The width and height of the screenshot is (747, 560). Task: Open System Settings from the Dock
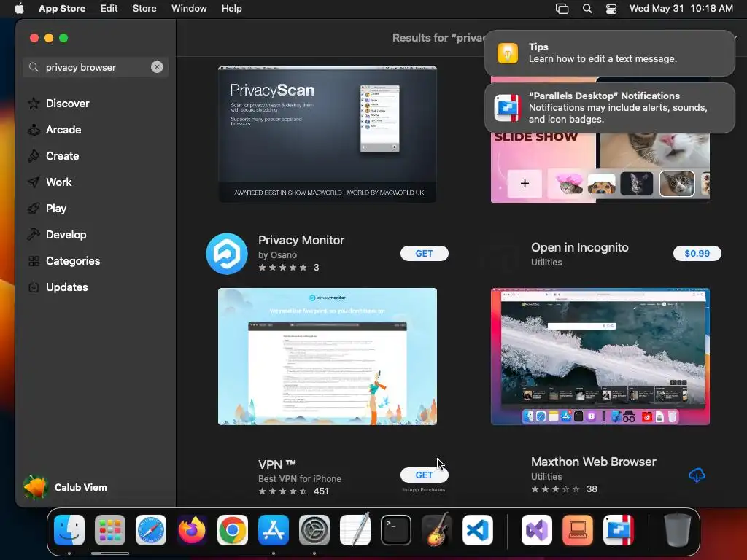(314, 530)
